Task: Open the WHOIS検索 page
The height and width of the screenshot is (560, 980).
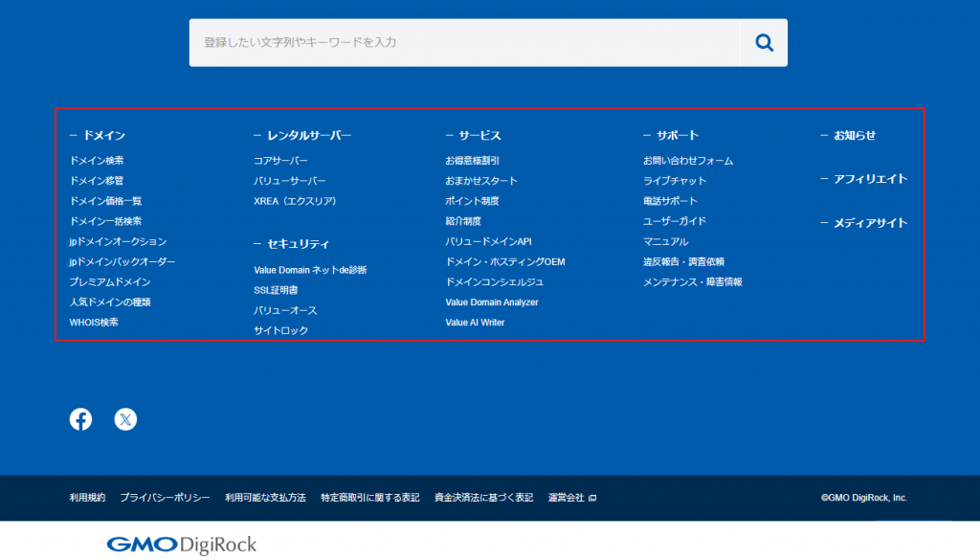Action: 96,321
